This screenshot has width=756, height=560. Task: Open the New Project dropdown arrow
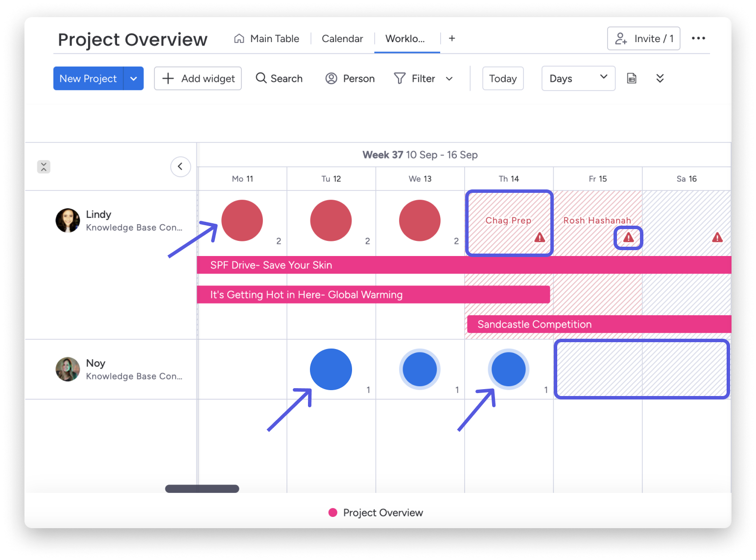[x=133, y=78]
